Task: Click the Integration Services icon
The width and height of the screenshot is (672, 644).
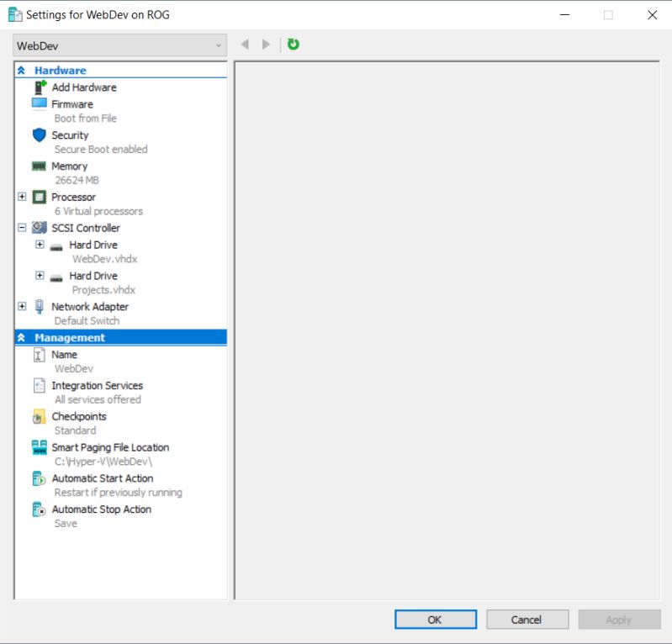Action: 39,385
